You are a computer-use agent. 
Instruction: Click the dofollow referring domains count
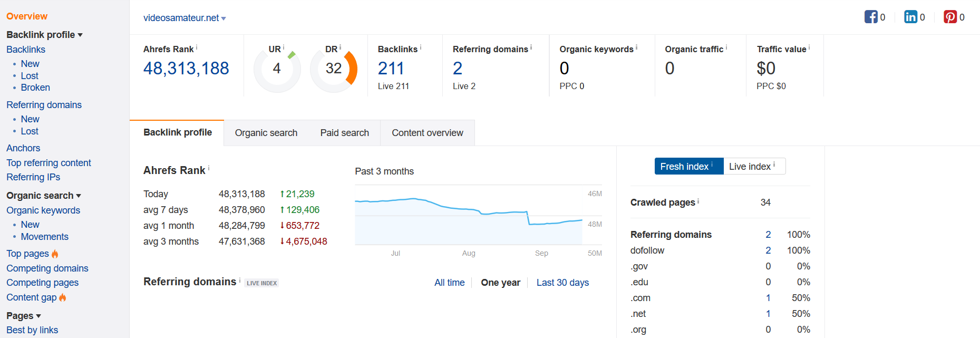point(768,250)
